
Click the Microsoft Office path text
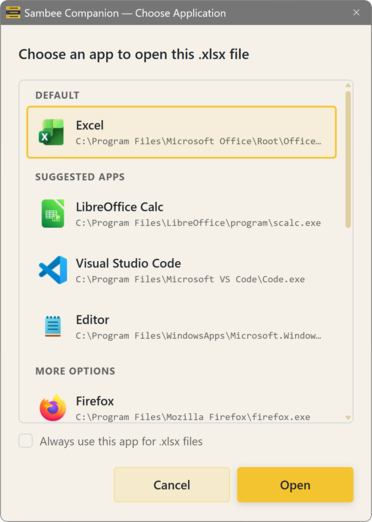198,141
